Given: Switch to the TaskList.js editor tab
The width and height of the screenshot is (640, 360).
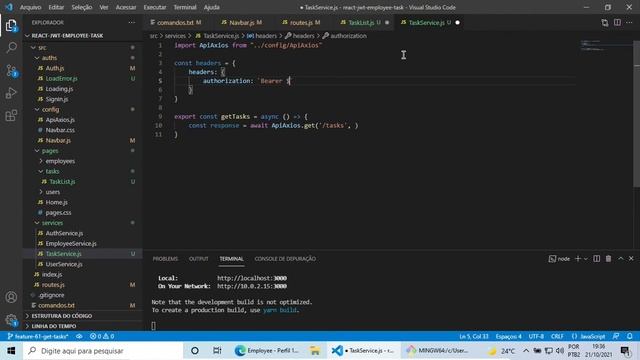Looking at the screenshot, I should [x=361, y=23].
